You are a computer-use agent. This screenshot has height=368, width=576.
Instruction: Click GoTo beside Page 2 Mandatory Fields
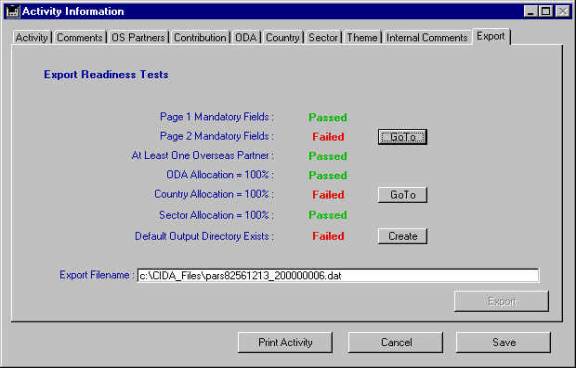click(x=403, y=137)
